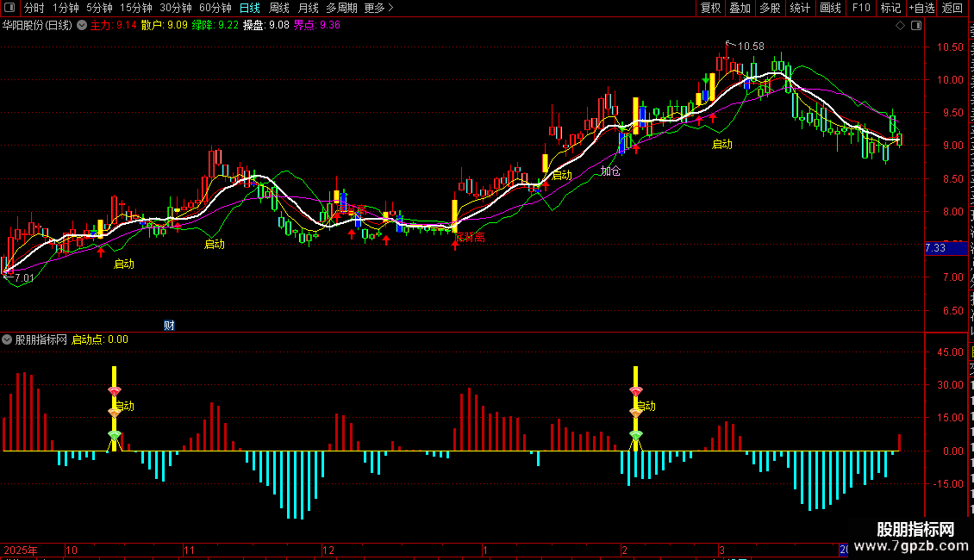Expand 股朋指标网 sub-indicator dropdown arrow
Image resolution: width=974 pixels, height=560 pixels.
[7, 339]
